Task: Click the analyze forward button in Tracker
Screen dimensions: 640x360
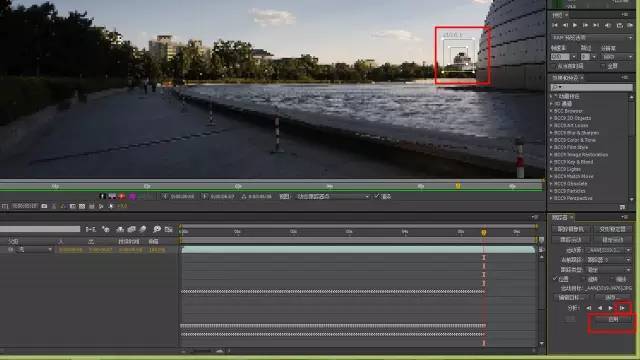Action: pos(611,308)
